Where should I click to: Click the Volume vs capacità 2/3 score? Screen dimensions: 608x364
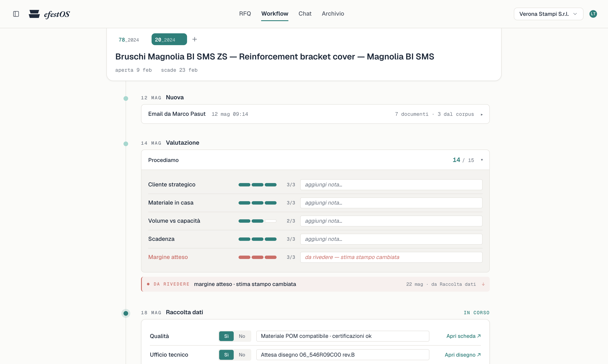pos(291,221)
